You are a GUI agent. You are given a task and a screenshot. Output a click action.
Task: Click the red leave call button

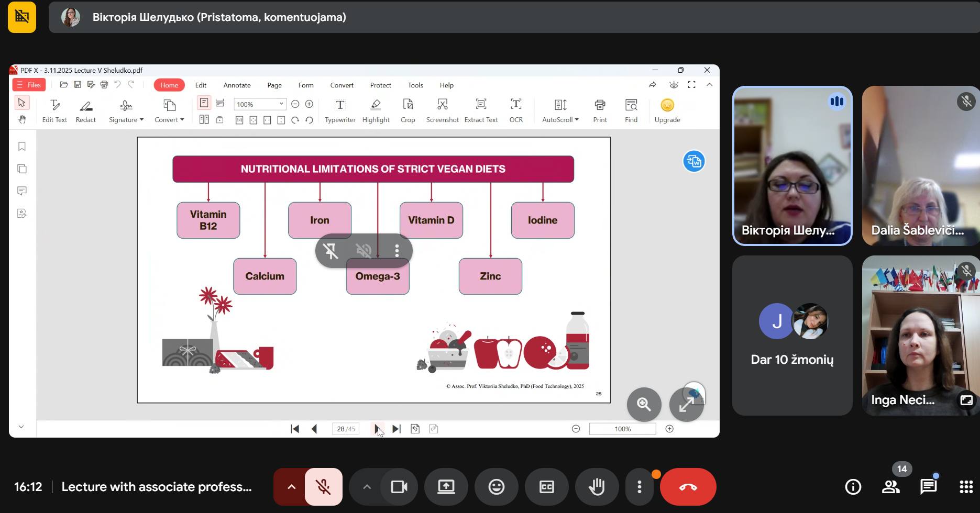click(x=688, y=487)
